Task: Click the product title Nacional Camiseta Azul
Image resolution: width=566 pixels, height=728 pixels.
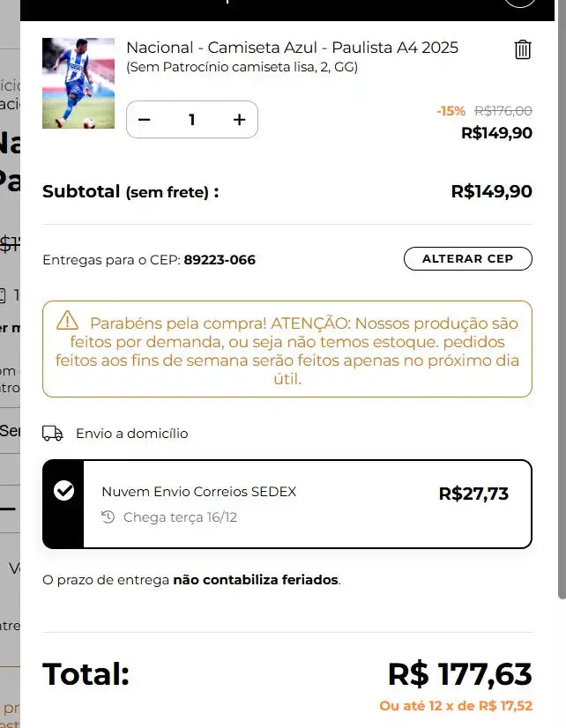Action: [294, 48]
